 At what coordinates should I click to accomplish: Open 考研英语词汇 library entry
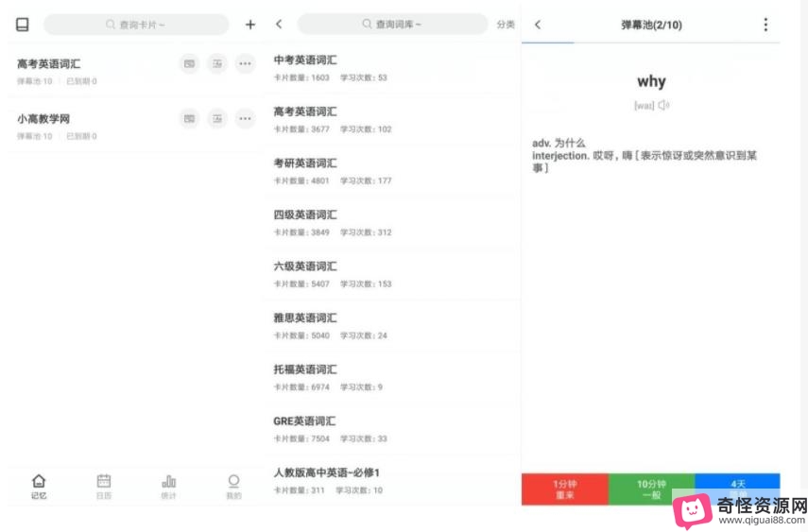click(x=391, y=171)
